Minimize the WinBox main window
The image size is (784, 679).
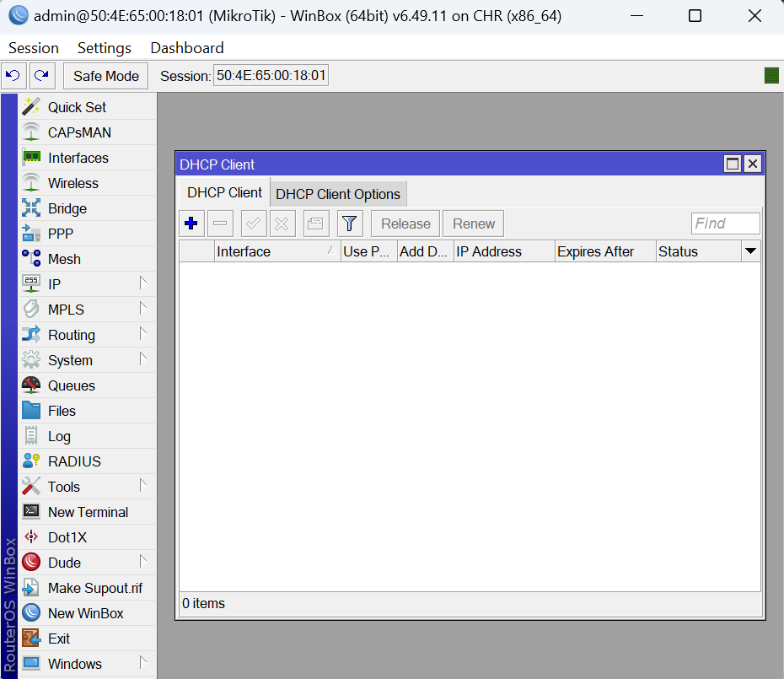pos(636,16)
